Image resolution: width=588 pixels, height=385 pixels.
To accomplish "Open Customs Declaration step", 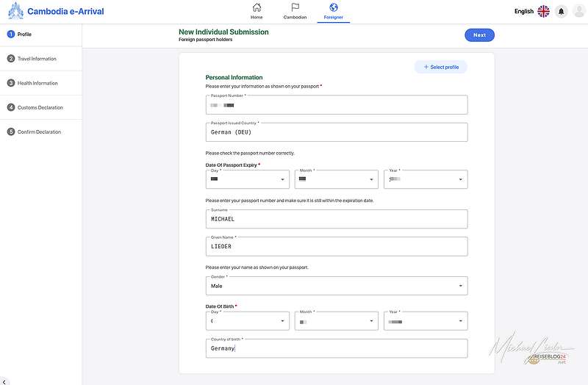I will click(x=40, y=107).
